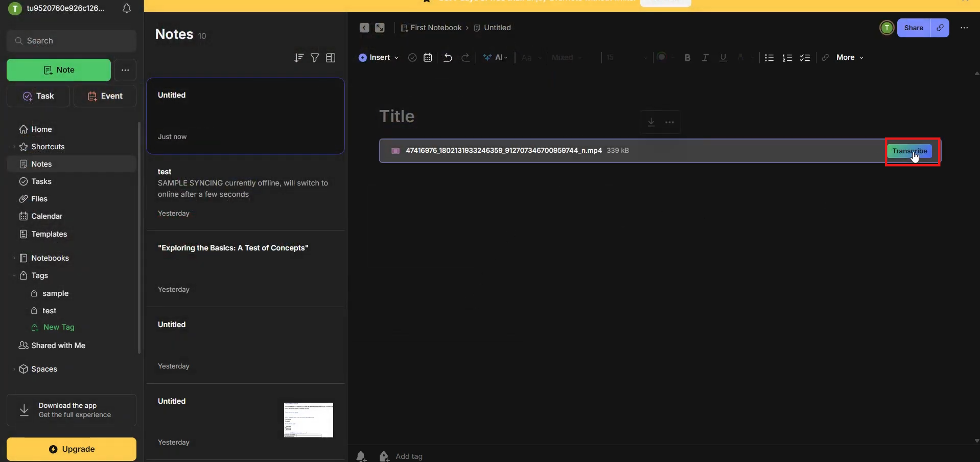Insert a bulleted list
The width and height of the screenshot is (980, 462).
point(769,58)
